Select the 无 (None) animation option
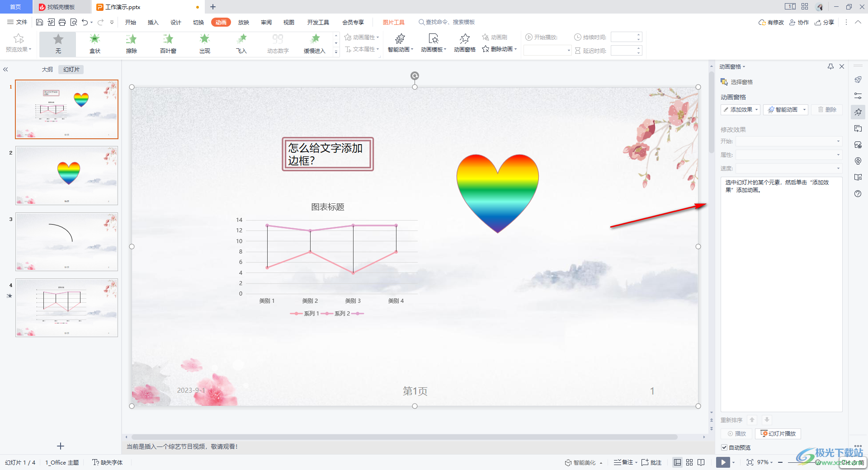868x470 pixels. tap(58, 44)
